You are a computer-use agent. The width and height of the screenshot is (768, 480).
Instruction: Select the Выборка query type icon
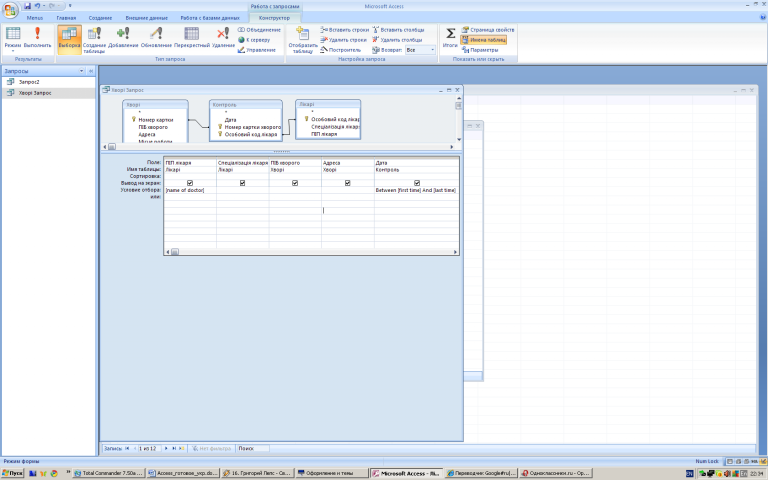click(69, 37)
